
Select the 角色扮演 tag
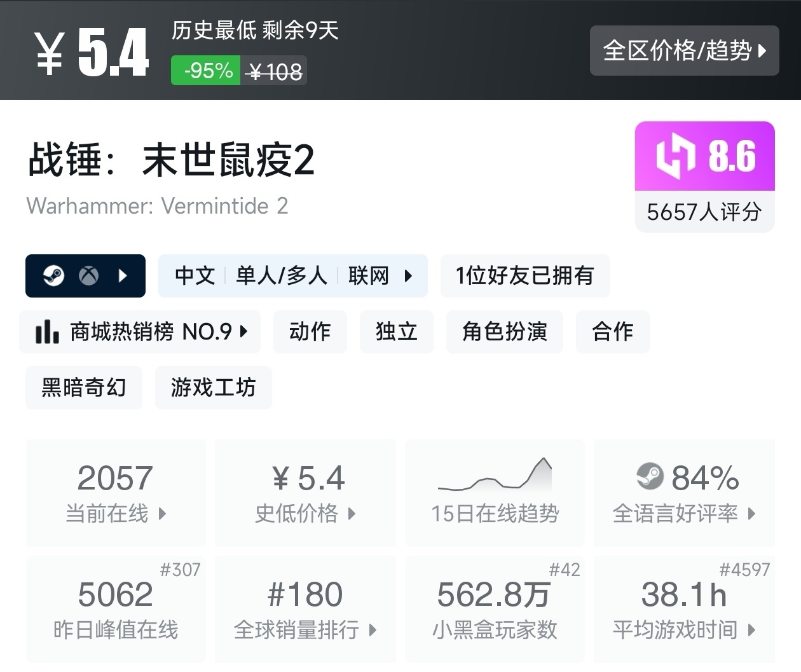coord(505,331)
